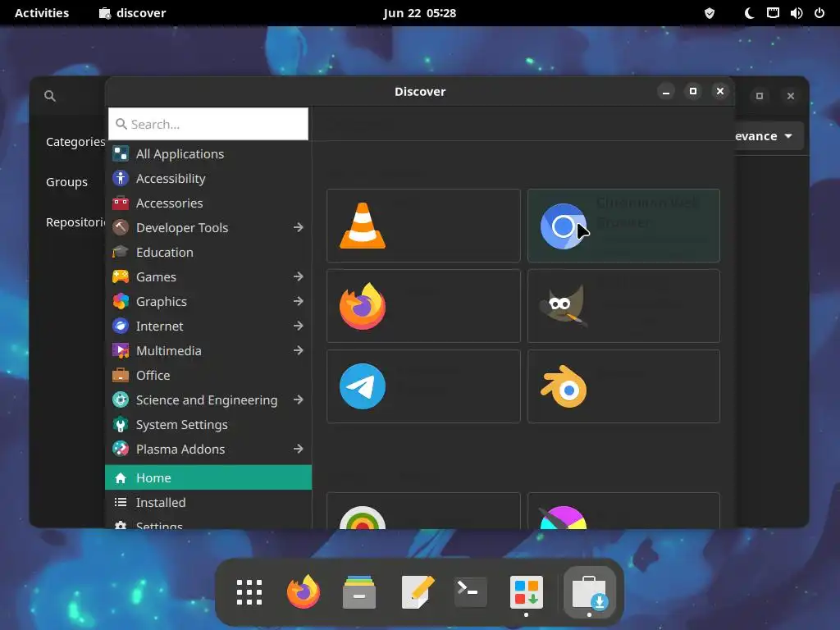Image resolution: width=840 pixels, height=630 pixels.
Task: Expand the Games subcategories arrow
Action: point(299,277)
